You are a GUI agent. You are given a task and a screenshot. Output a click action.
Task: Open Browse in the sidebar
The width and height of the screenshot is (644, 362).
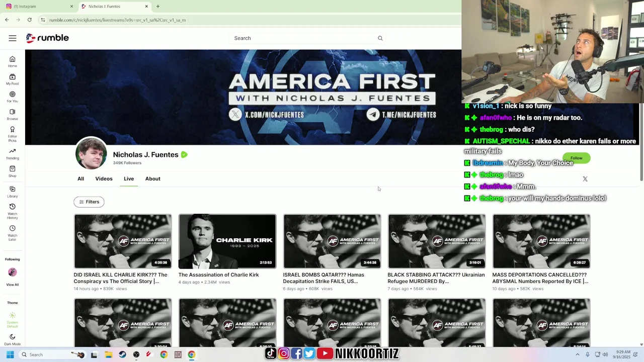[x=12, y=114]
